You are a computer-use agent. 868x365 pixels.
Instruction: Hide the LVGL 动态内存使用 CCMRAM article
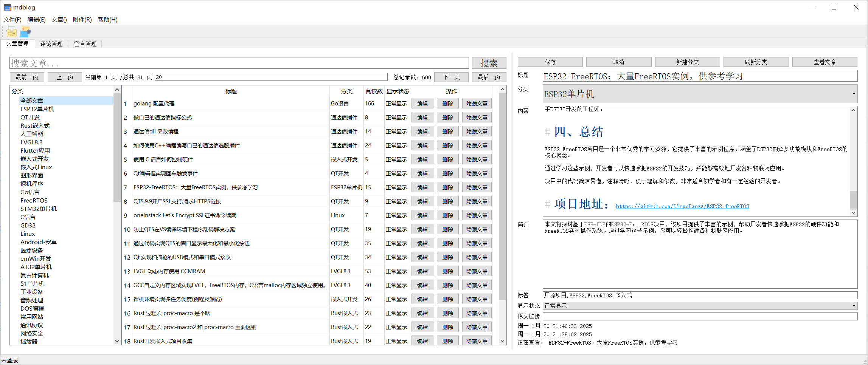click(x=477, y=271)
